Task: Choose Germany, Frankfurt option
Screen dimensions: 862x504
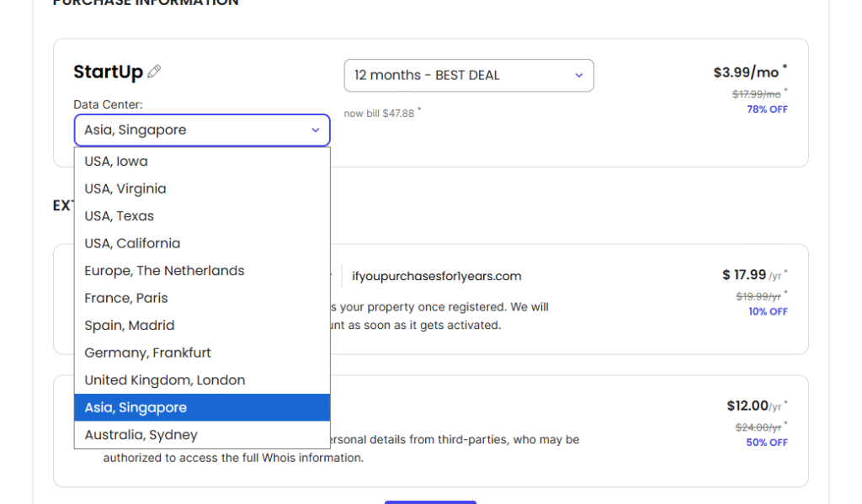Action: pyautogui.click(x=147, y=353)
